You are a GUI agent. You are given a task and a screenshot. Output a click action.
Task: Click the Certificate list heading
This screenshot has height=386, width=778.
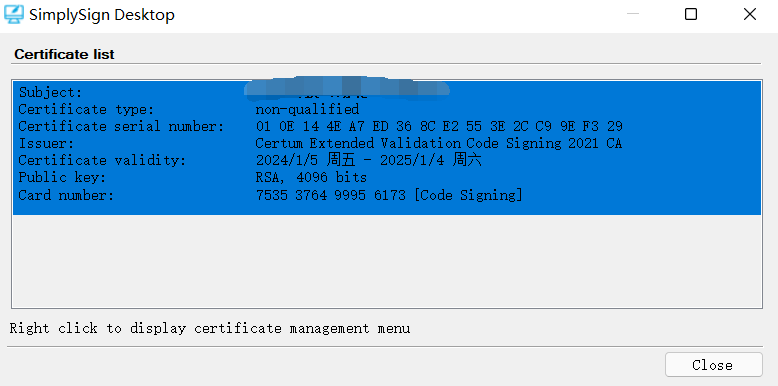(65, 54)
